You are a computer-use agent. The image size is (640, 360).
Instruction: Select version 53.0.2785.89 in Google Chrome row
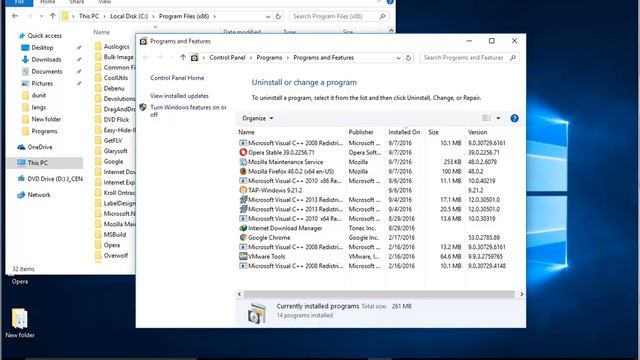[484, 238]
